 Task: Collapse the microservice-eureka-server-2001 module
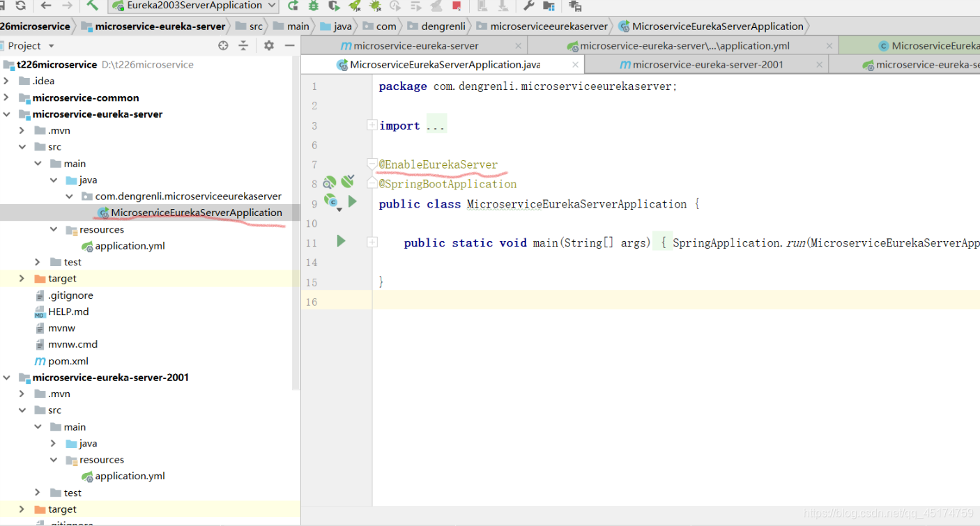pos(6,378)
